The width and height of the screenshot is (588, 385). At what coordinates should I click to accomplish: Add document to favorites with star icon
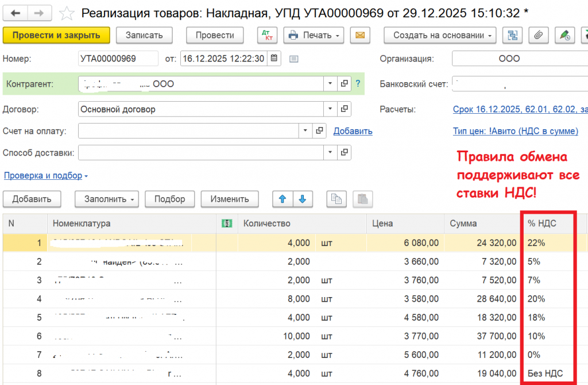click(67, 14)
